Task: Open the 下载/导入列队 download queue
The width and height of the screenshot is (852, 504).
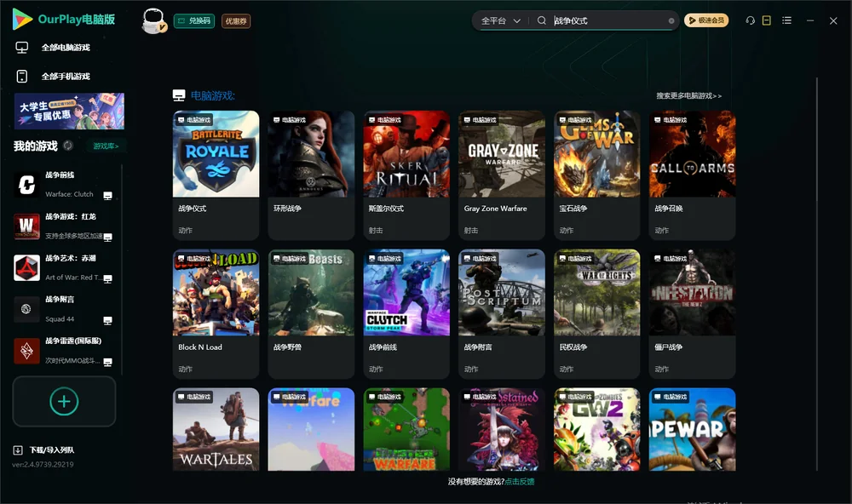Action: tap(43, 450)
